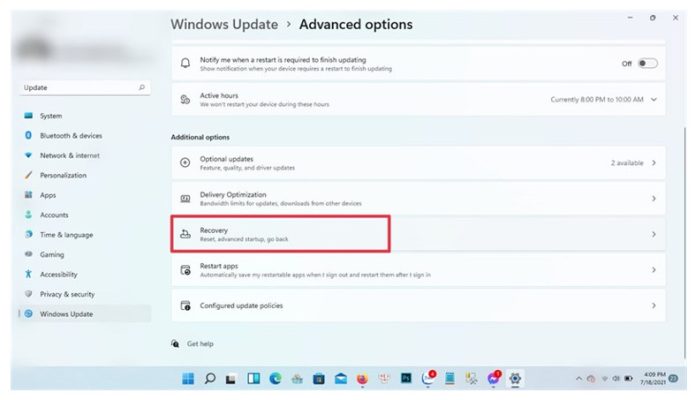Expand Active hours dropdown chevron

(x=654, y=99)
